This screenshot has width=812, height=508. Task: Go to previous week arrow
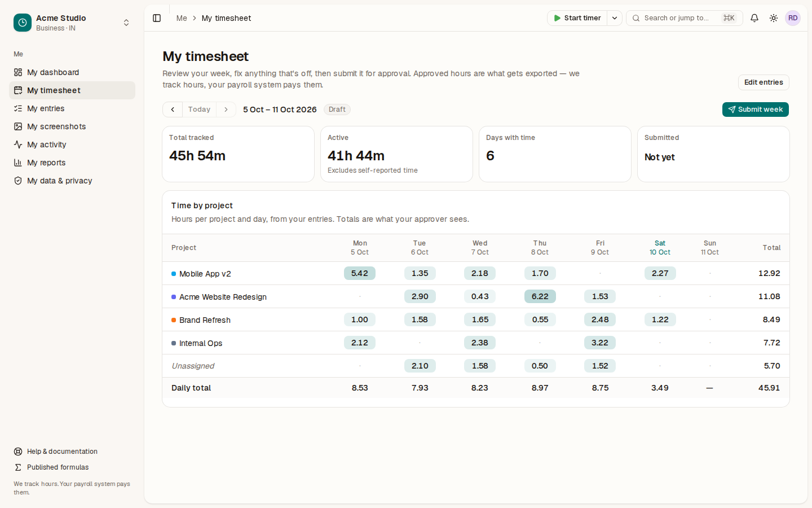(173, 110)
